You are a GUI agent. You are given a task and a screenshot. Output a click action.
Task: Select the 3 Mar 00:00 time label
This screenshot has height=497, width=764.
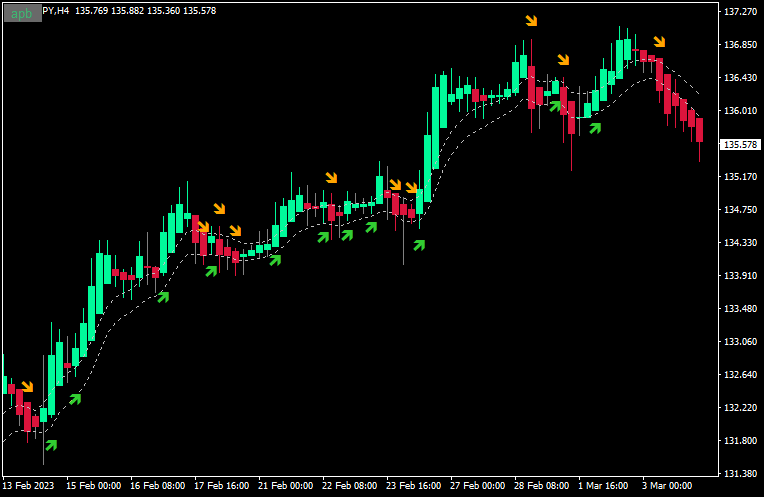pos(667,486)
